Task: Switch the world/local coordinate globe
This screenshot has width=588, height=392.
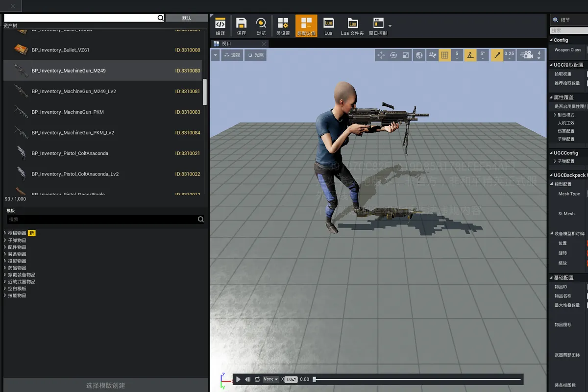Action: [x=419, y=55]
